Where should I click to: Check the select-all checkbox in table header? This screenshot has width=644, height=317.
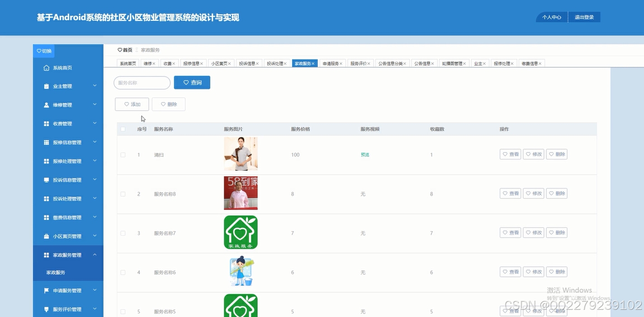pyautogui.click(x=123, y=129)
